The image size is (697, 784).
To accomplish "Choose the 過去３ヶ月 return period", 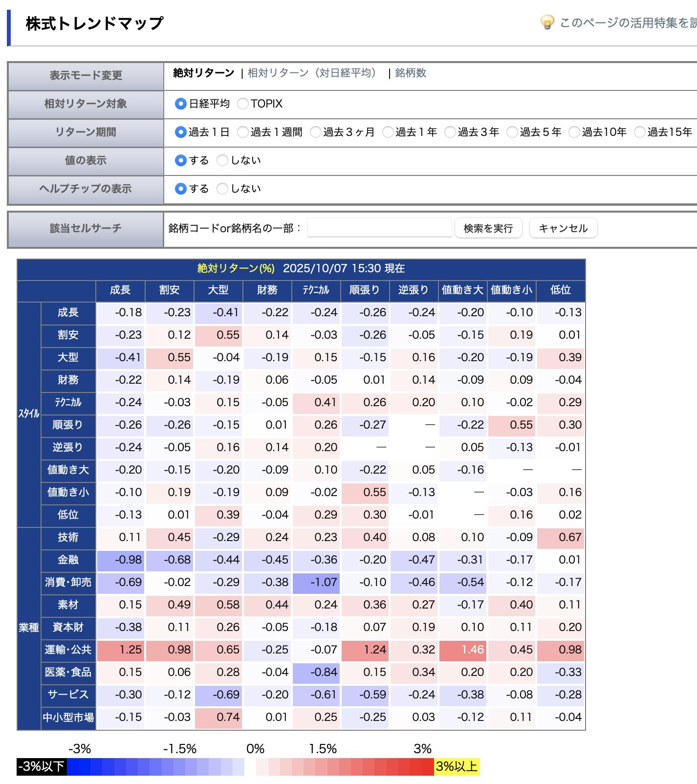I will tap(316, 132).
